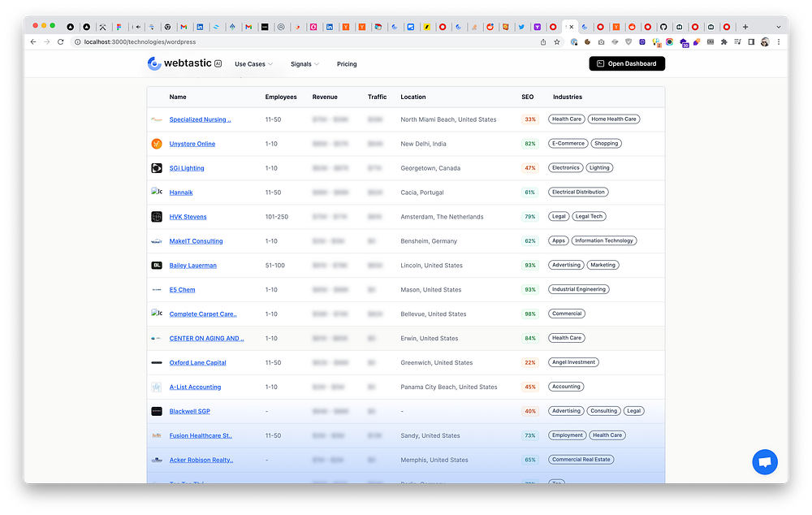Click the Legal Tech tag

(x=589, y=217)
